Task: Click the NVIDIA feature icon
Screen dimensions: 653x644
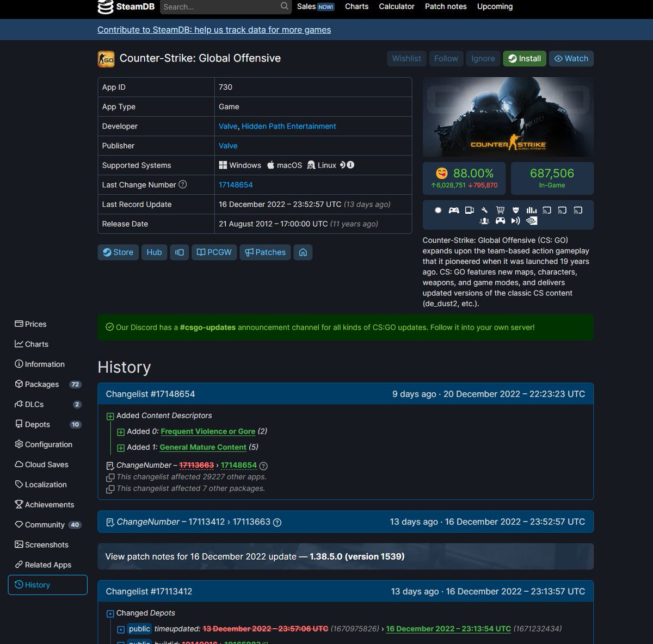Action: (532, 221)
